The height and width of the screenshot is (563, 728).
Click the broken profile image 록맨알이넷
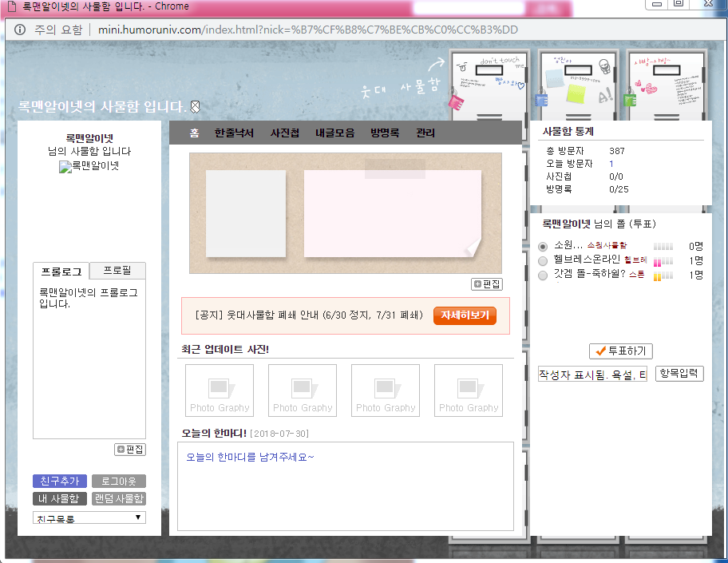pos(89,166)
